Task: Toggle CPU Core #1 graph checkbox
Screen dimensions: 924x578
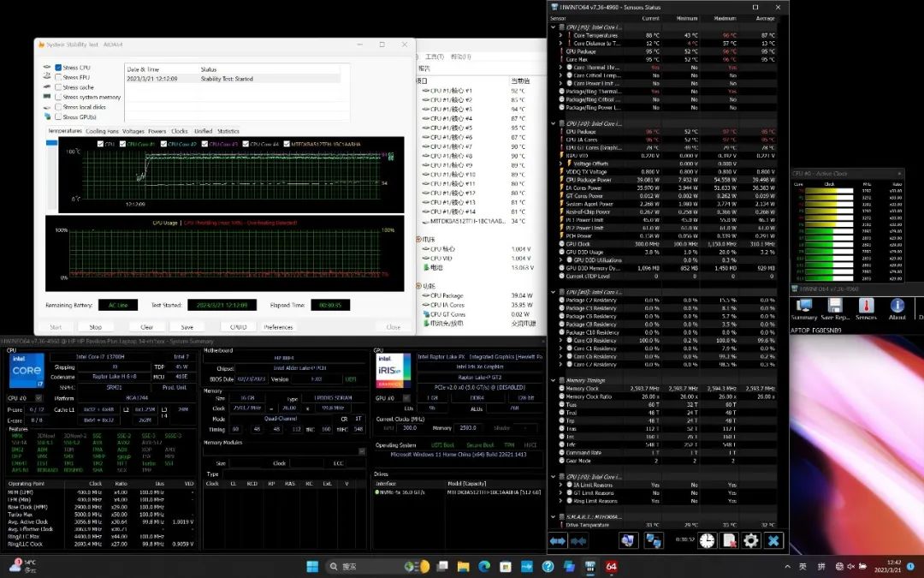Action: (122, 144)
